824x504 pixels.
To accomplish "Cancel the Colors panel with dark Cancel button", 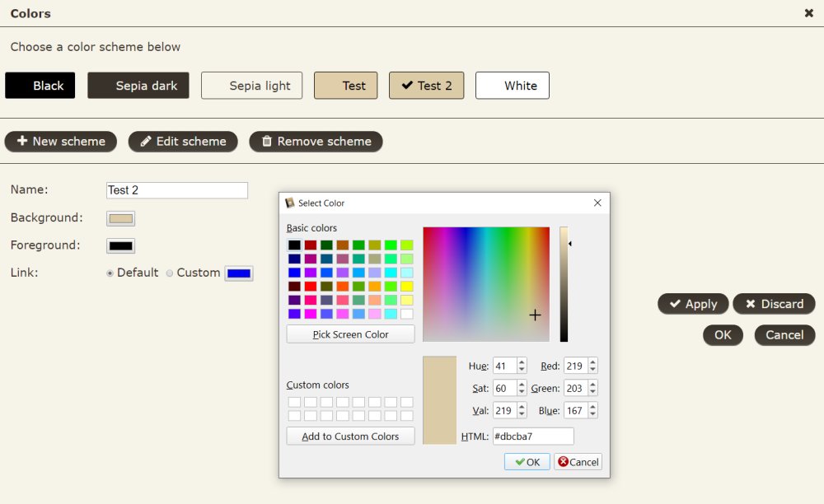I will coord(784,335).
